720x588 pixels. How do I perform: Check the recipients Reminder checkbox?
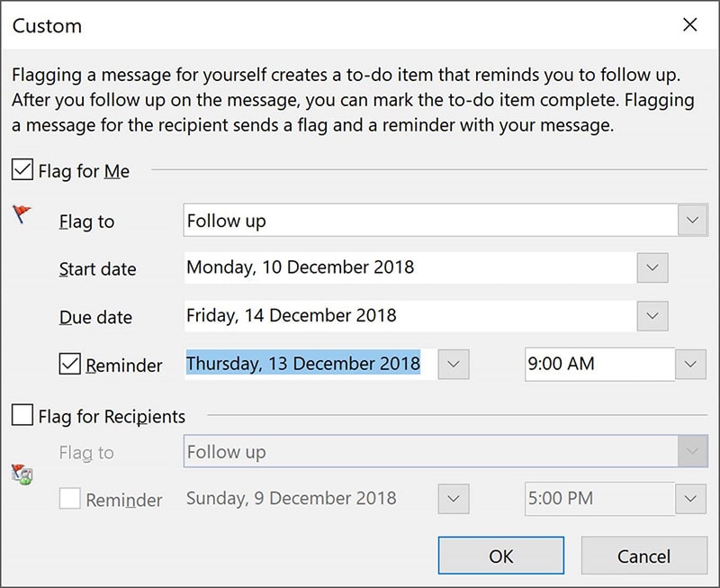click(x=69, y=499)
